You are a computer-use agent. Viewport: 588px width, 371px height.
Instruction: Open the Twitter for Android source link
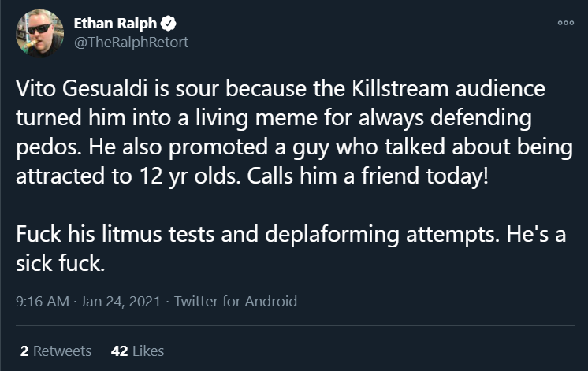(236, 302)
